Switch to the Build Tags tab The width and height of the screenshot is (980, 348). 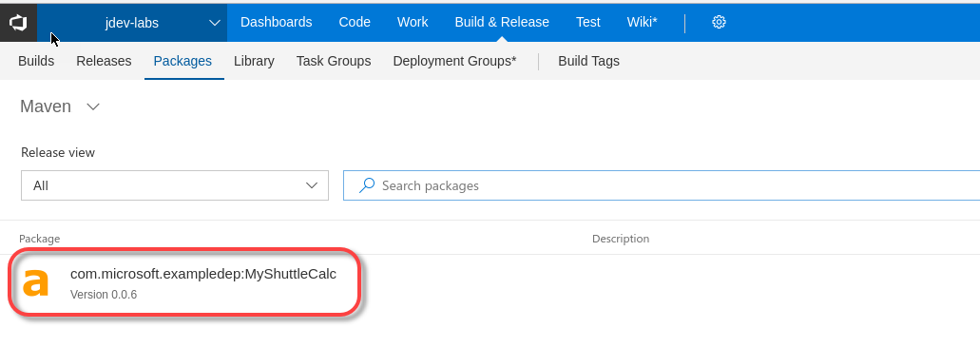tap(588, 61)
